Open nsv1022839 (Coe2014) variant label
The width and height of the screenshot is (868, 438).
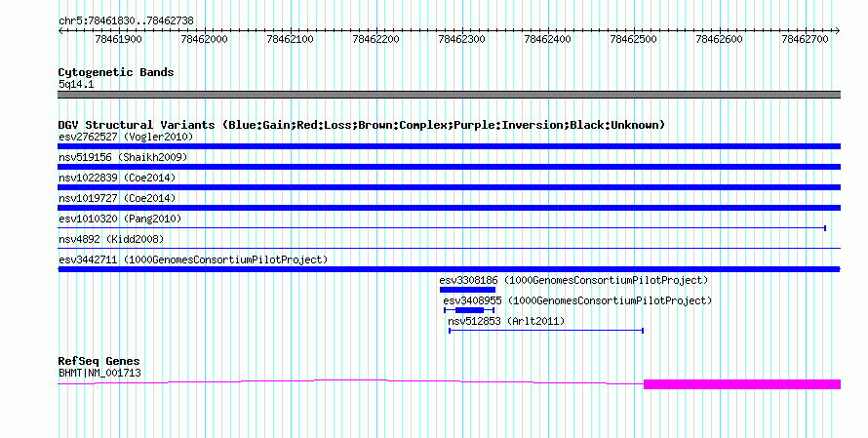pos(117,178)
